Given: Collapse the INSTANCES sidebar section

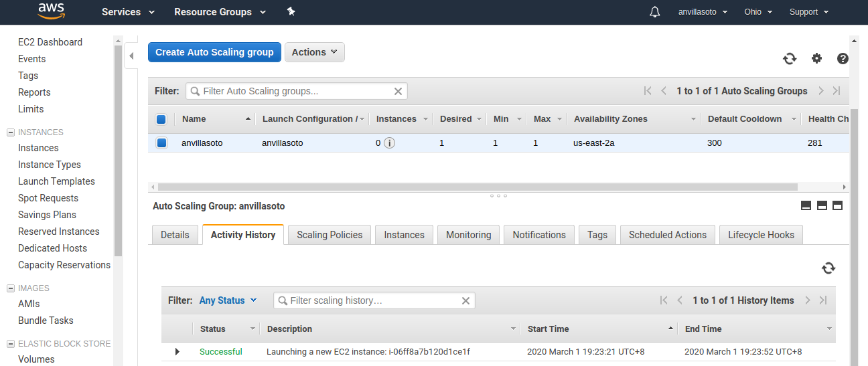Looking at the screenshot, I should coord(11,132).
